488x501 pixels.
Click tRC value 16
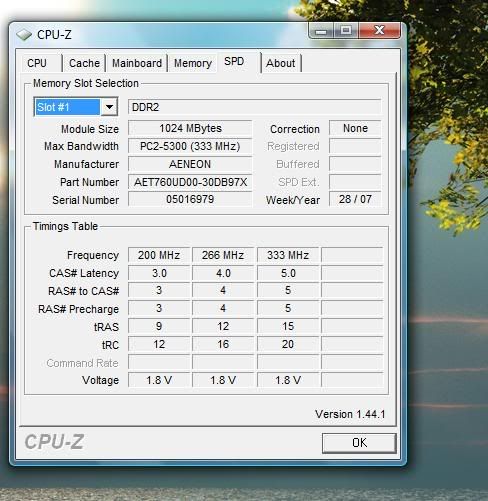tap(223, 344)
